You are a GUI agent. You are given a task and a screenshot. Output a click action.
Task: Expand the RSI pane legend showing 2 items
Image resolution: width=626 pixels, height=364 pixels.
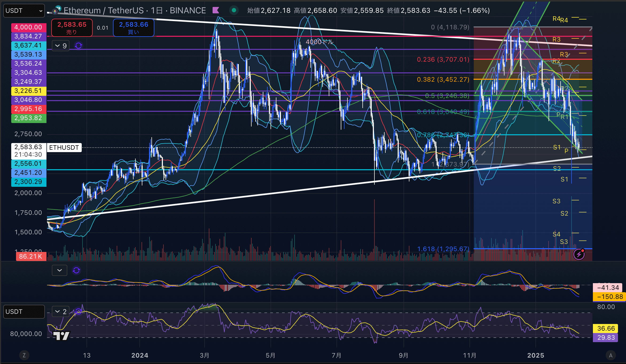[61, 311]
